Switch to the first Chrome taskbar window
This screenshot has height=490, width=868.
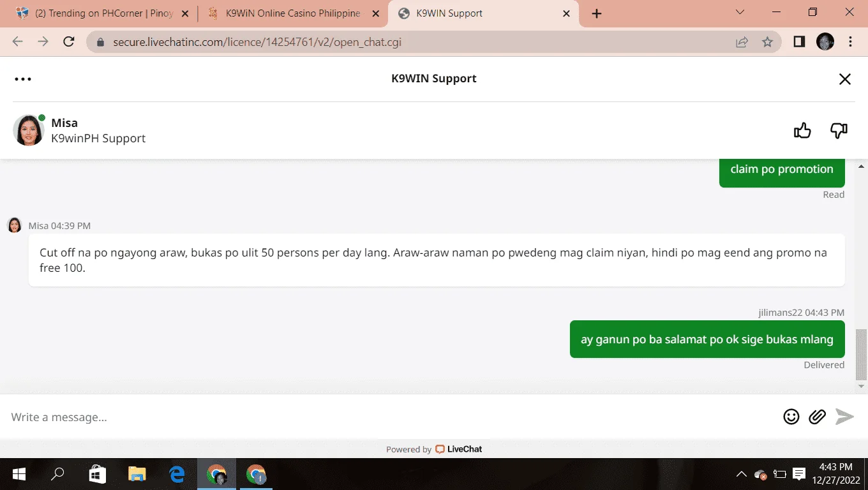click(216, 474)
